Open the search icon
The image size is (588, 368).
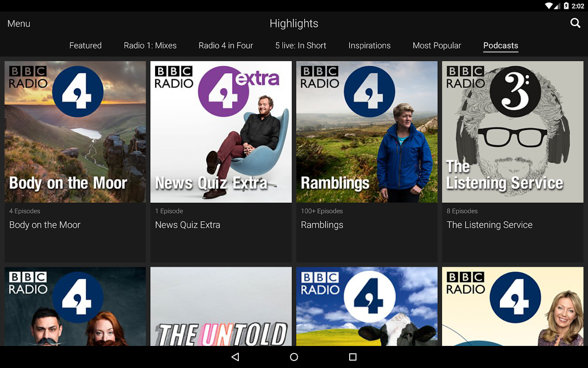[575, 23]
